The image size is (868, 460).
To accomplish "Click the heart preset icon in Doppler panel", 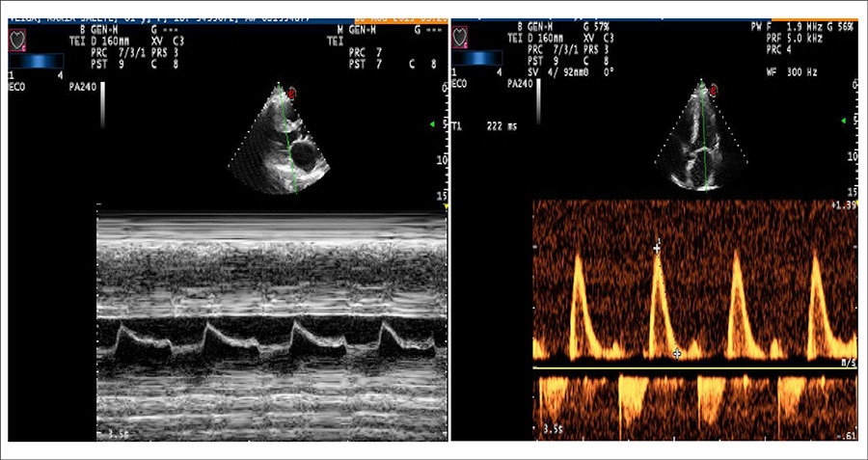I will 460,36.
